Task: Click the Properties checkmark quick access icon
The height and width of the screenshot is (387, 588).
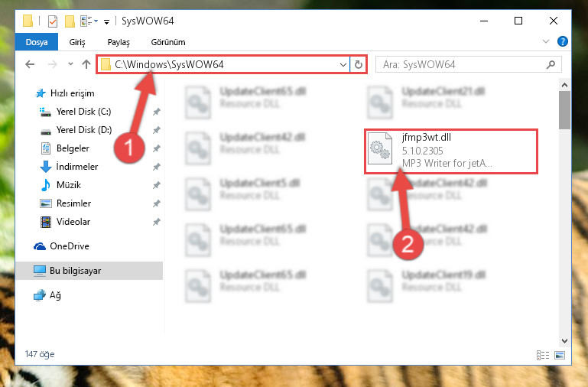Action: (53, 21)
